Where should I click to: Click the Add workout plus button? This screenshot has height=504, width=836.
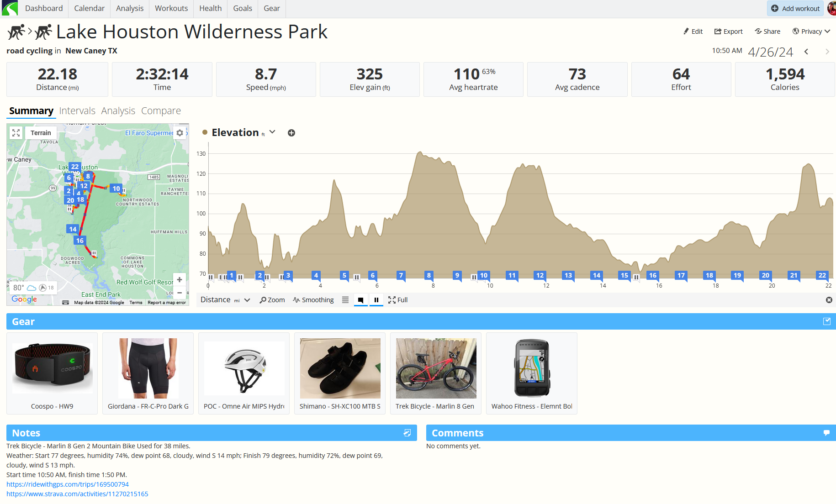[x=795, y=8]
